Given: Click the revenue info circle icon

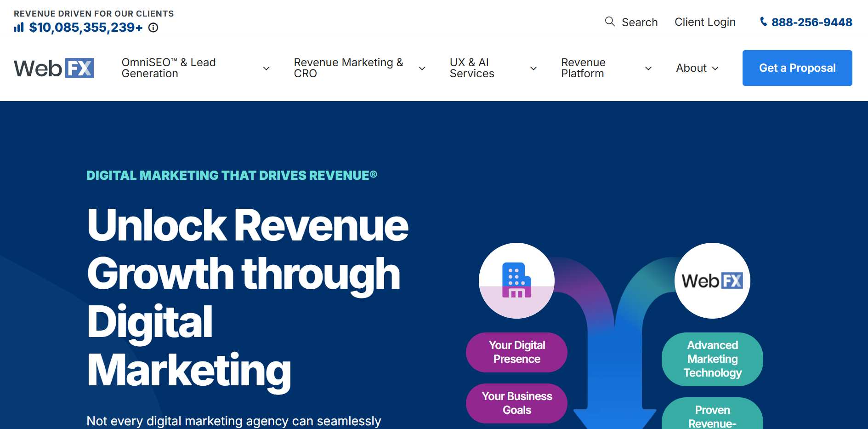Looking at the screenshot, I should point(153,28).
